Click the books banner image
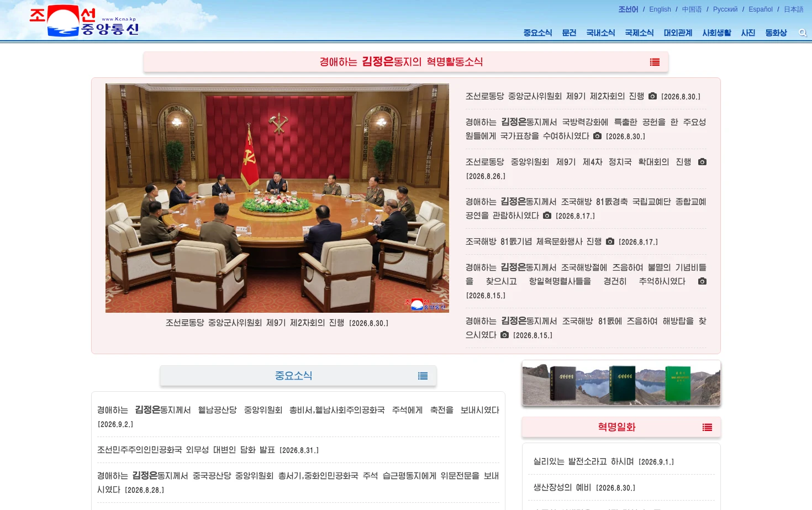The width and height of the screenshot is (812, 510). [621, 383]
